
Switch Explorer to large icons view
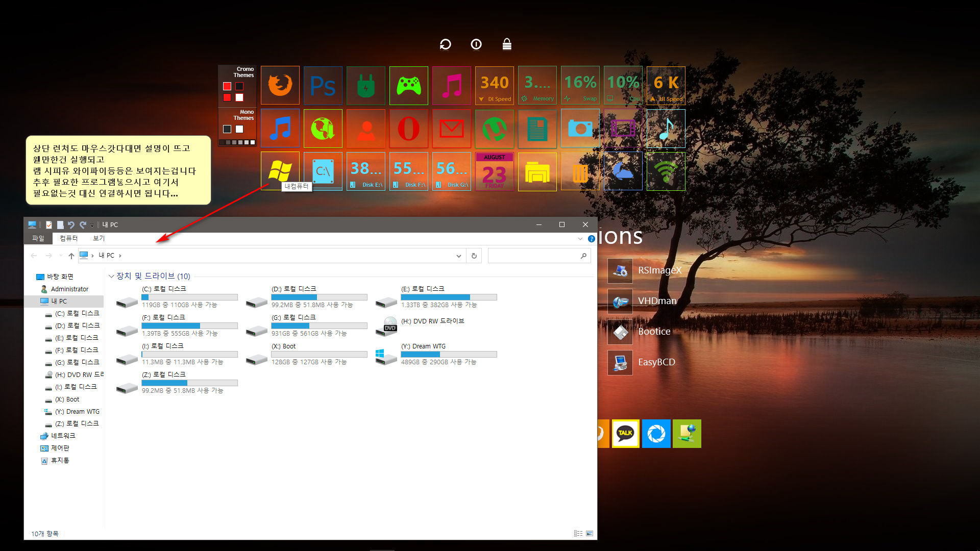click(590, 533)
